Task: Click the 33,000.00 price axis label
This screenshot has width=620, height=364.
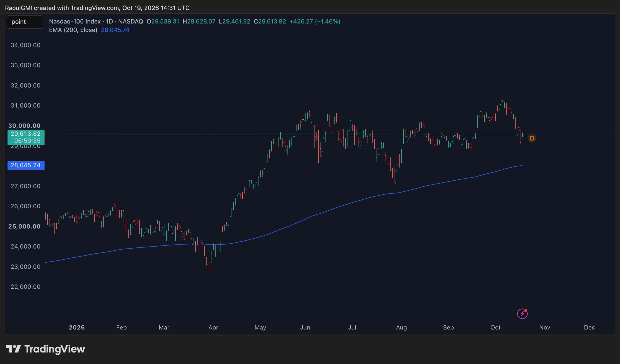Action: tap(26, 65)
